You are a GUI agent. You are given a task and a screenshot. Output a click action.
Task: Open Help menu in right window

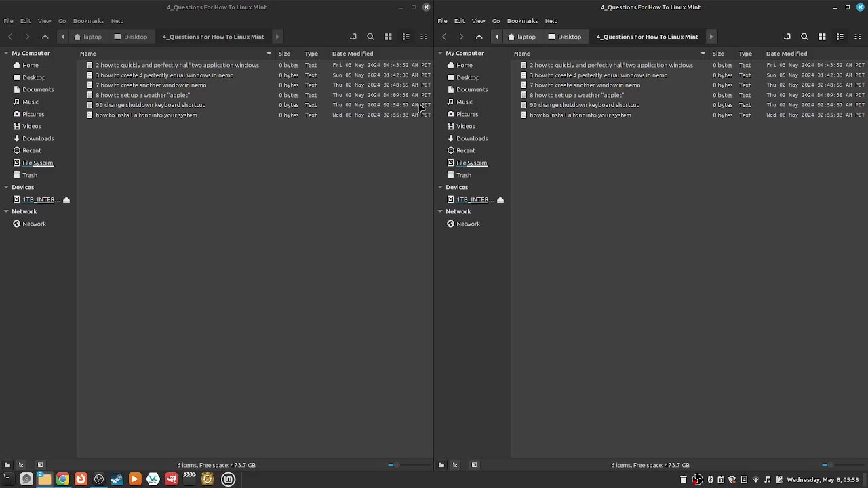click(551, 21)
